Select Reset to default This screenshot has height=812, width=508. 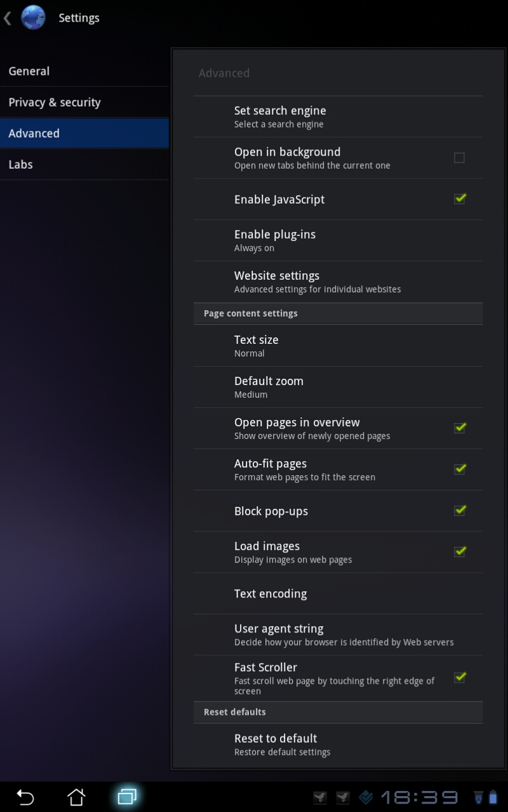click(338, 744)
